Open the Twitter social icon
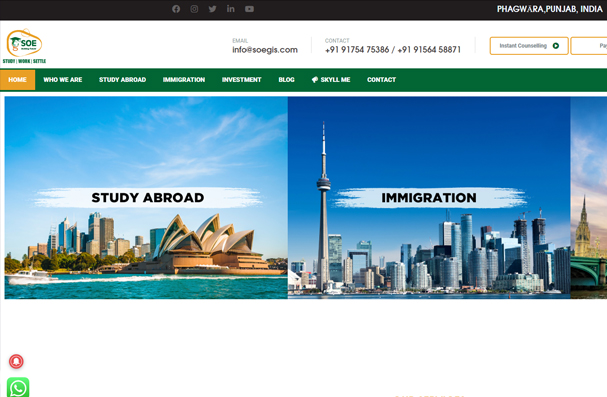This screenshot has height=397, width=607. coord(213,9)
